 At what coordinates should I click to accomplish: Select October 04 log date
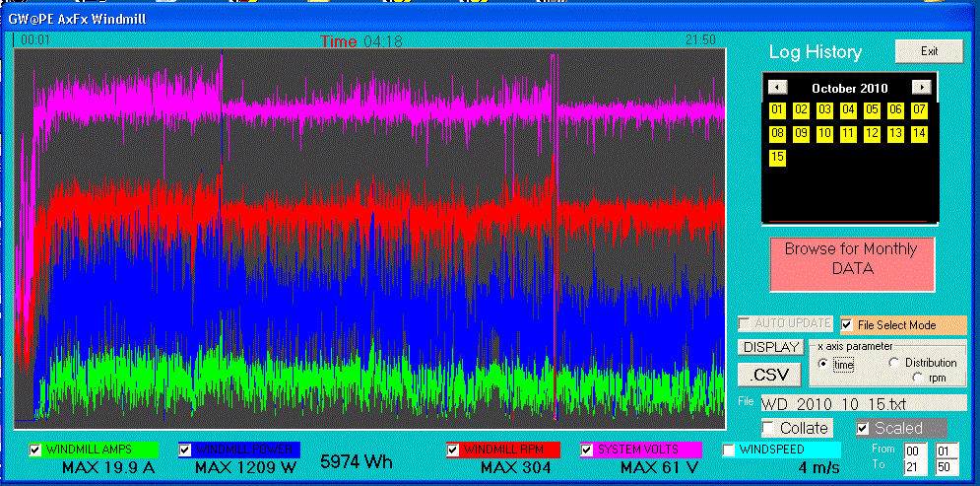tap(848, 109)
